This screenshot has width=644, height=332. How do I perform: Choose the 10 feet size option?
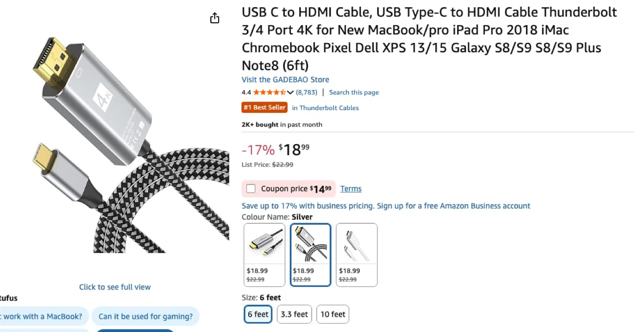pyautogui.click(x=333, y=314)
